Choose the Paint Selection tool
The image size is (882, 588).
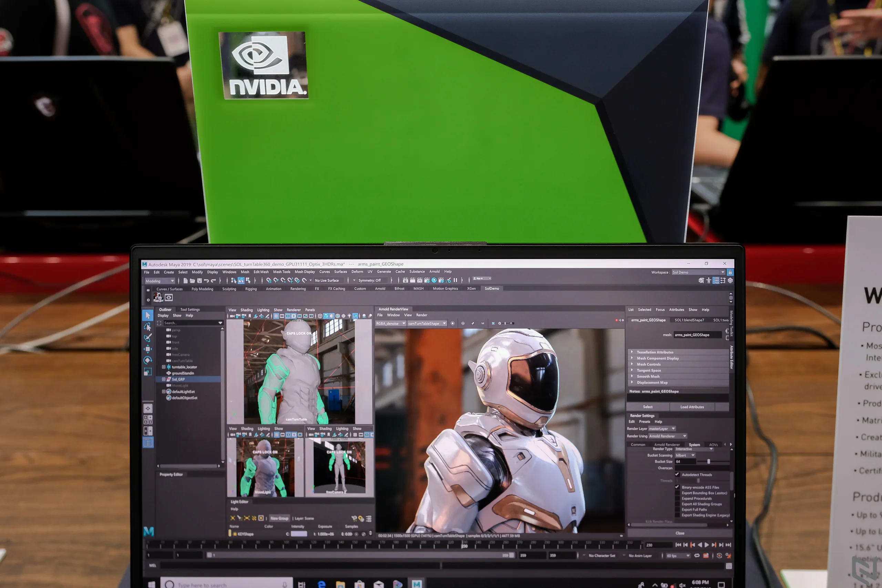coord(148,338)
